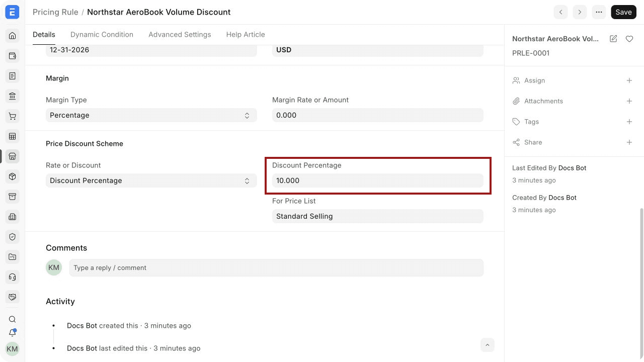Share the document with Share plus
This screenshot has height=362, width=644.
tap(629, 142)
